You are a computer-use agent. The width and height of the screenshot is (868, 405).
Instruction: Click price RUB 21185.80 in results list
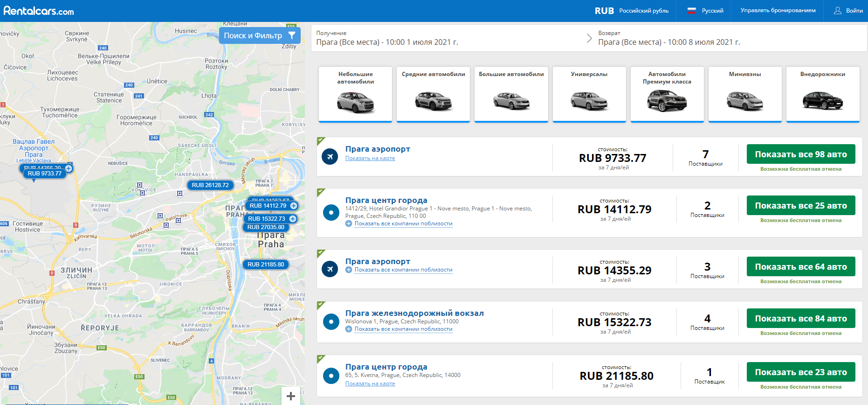click(616, 376)
